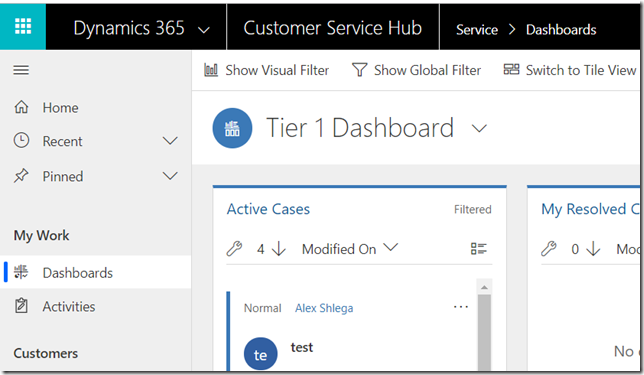
Task: Click the Show Visual Filter chart icon
Action: click(211, 70)
